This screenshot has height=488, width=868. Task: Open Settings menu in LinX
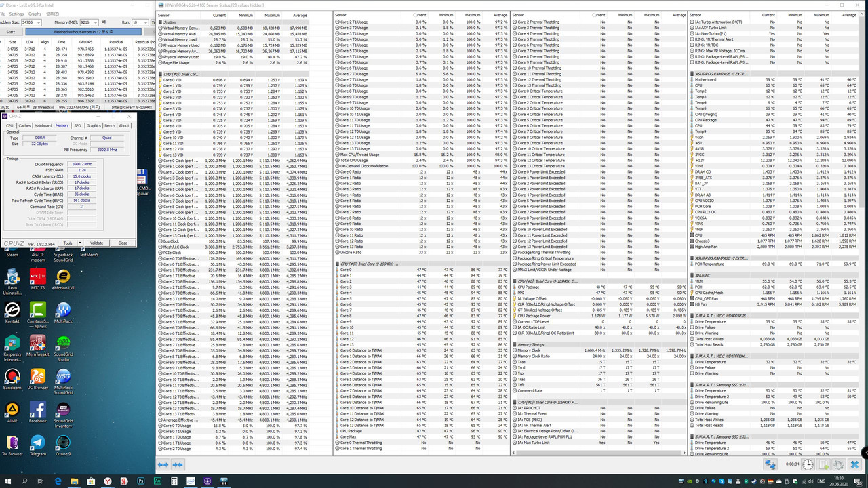tap(16, 14)
